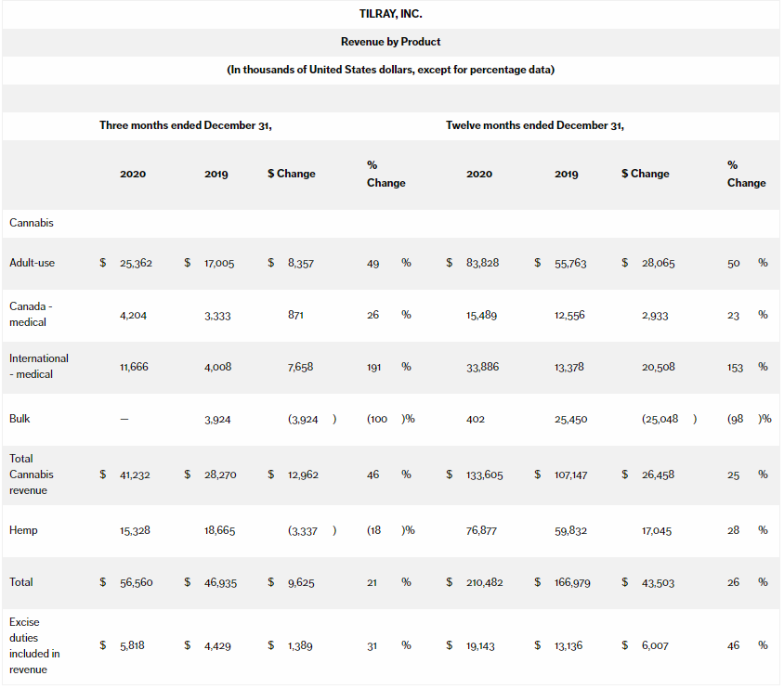The width and height of the screenshot is (784, 689).
Task: Click 'Excise duties included in revenue' label
Action: (34, 645)
